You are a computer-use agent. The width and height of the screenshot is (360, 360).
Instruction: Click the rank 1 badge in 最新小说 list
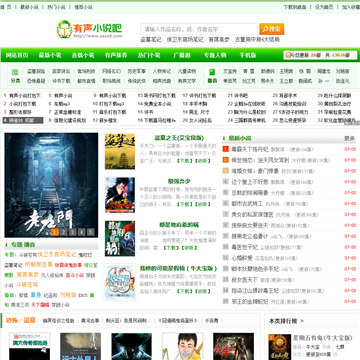click(226, 149)
